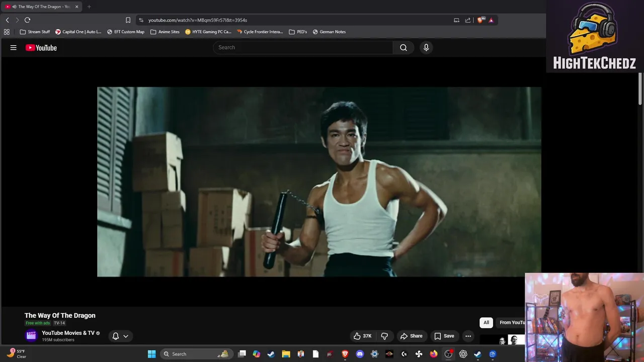
Task: Reload the YouTube page
Action: 27,20
